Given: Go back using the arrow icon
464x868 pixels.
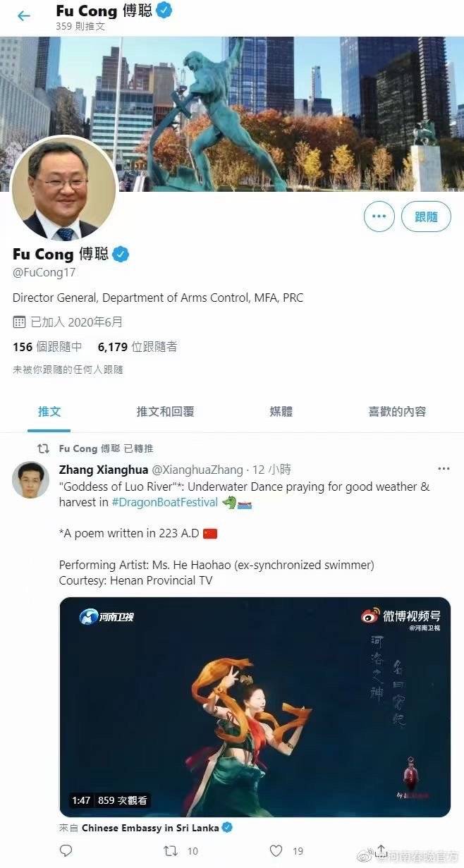Looking at the screenshot, I should 24,16.
